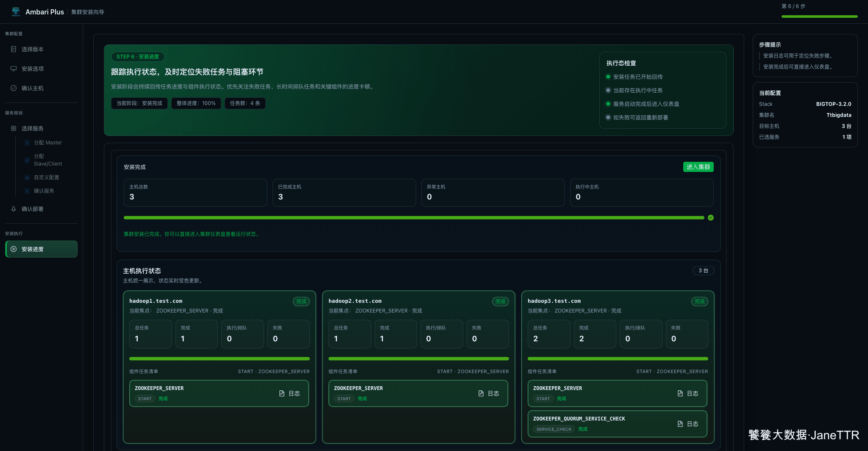Viewport: 868px width, 451px height.
Task: Select the active 安装进度 sidebar item
Action: pyautogui.click(x=41, y=249)
